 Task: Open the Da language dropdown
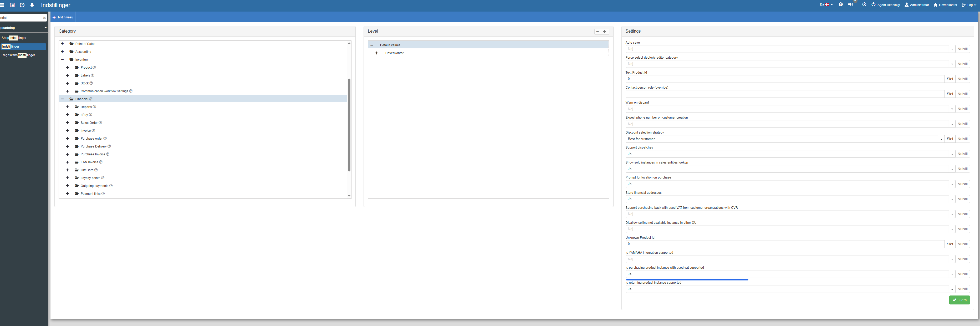pos(826,4)
